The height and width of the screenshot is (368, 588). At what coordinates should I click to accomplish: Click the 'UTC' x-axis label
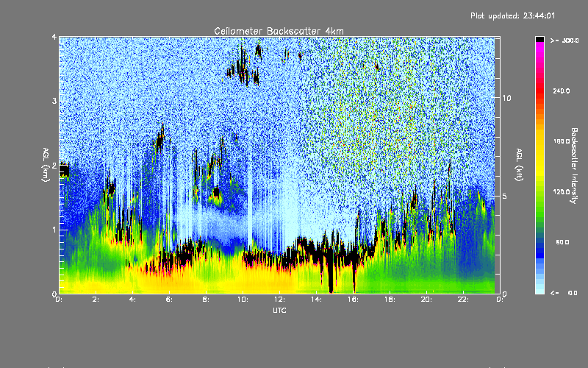[279, 310]
